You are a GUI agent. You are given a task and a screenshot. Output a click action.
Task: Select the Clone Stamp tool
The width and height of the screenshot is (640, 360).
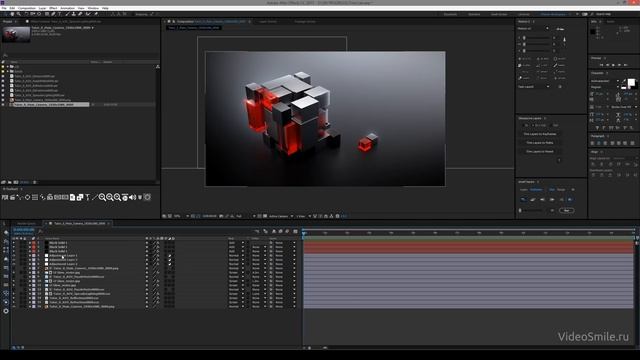click(x=73, y=14)
